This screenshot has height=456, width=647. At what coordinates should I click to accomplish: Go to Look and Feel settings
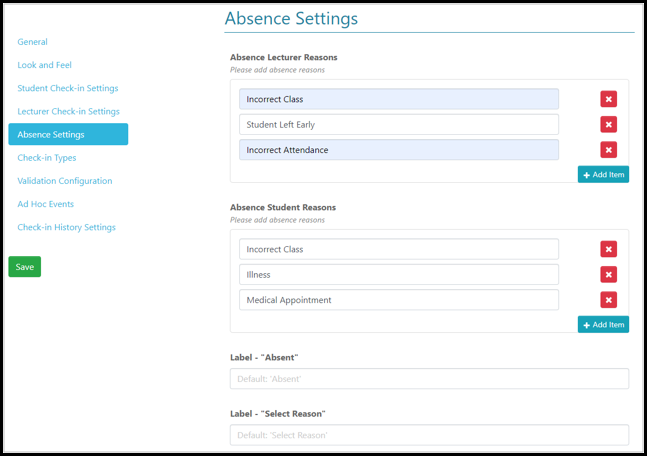[44, 65]
